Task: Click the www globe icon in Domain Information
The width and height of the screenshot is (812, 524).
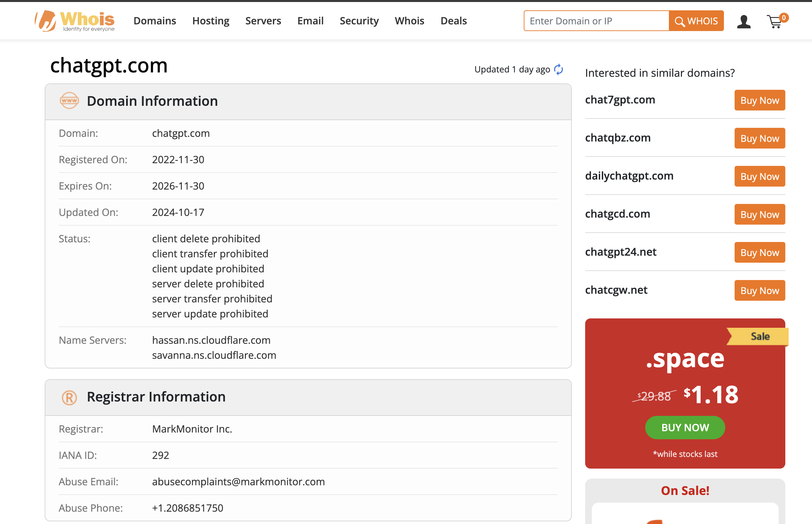Action: 69,101
